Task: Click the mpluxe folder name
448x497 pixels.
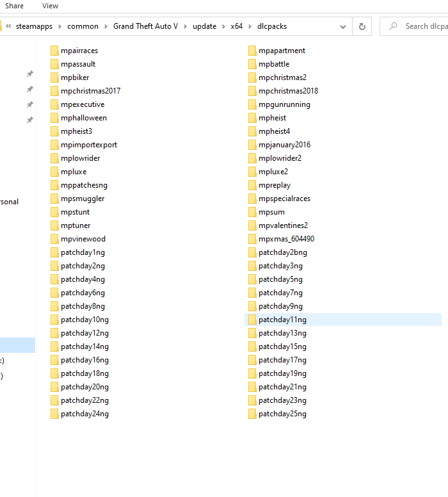Action: pyautogui.click(x=74, y=172)
